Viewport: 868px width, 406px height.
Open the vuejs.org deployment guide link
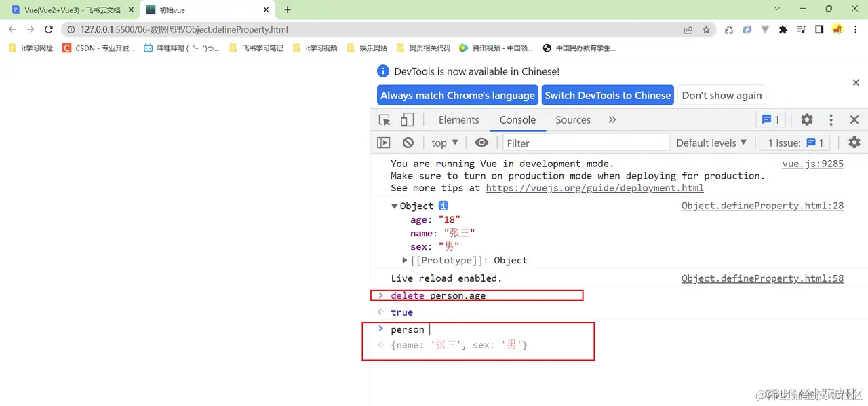pos(595,188)
